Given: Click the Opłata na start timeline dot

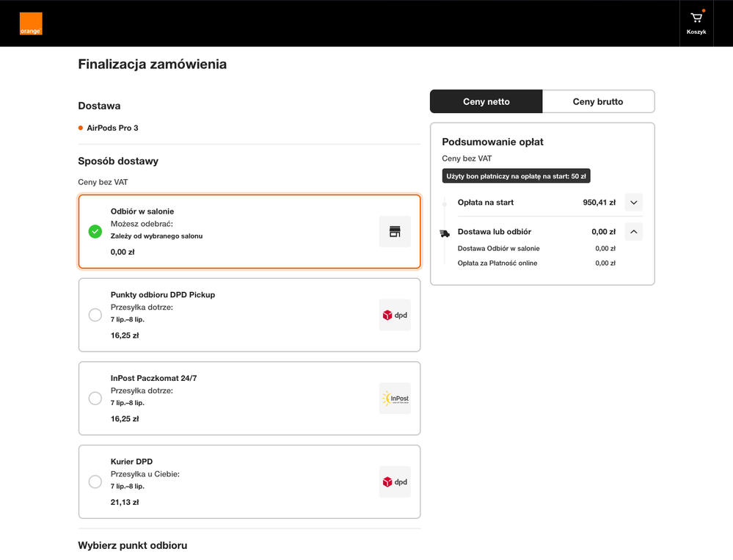Looking at the screenshot, I should [x=445, y=204].
